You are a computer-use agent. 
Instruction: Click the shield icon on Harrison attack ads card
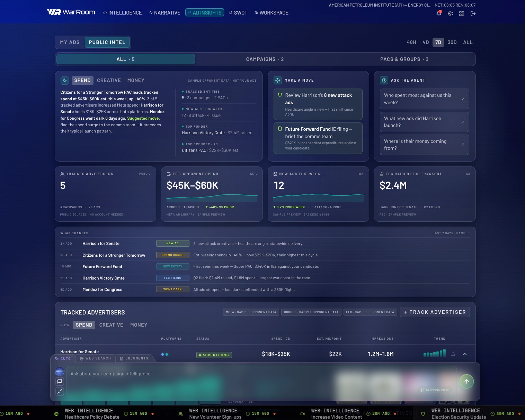click(280, 95)
